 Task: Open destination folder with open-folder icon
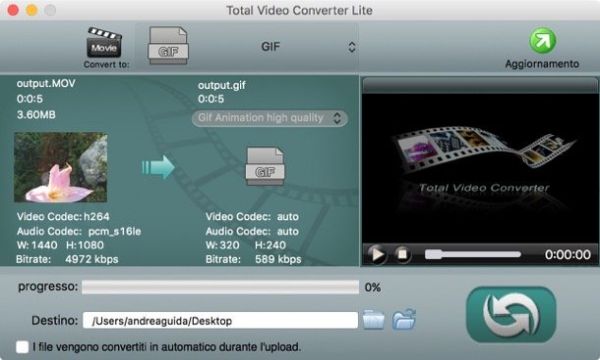point(404,319)
